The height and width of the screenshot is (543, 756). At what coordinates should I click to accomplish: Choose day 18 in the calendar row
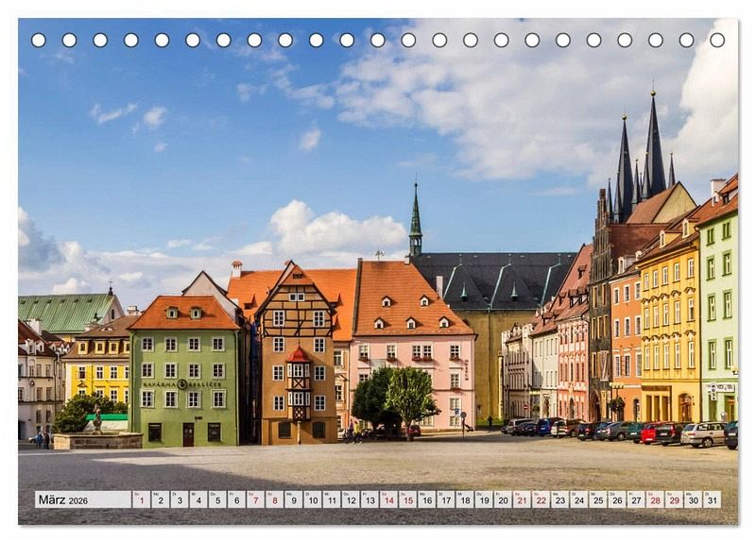click(x=464, y=500)
